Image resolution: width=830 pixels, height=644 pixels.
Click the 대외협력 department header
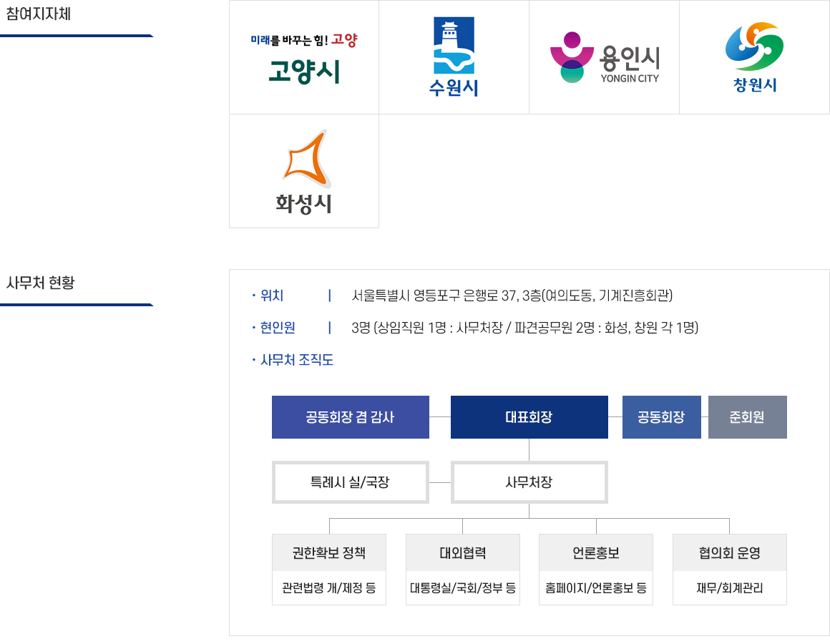coord(462,553)
